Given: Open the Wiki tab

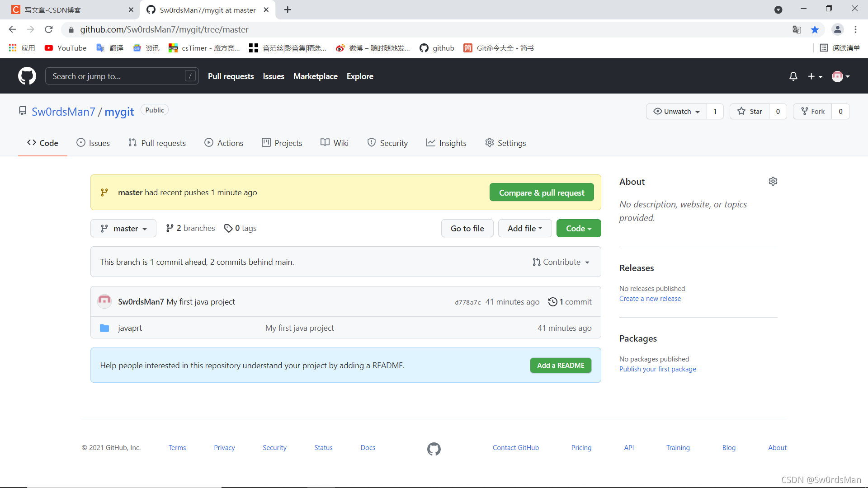Looking at the screenshot, I should (x=335, y=143).
